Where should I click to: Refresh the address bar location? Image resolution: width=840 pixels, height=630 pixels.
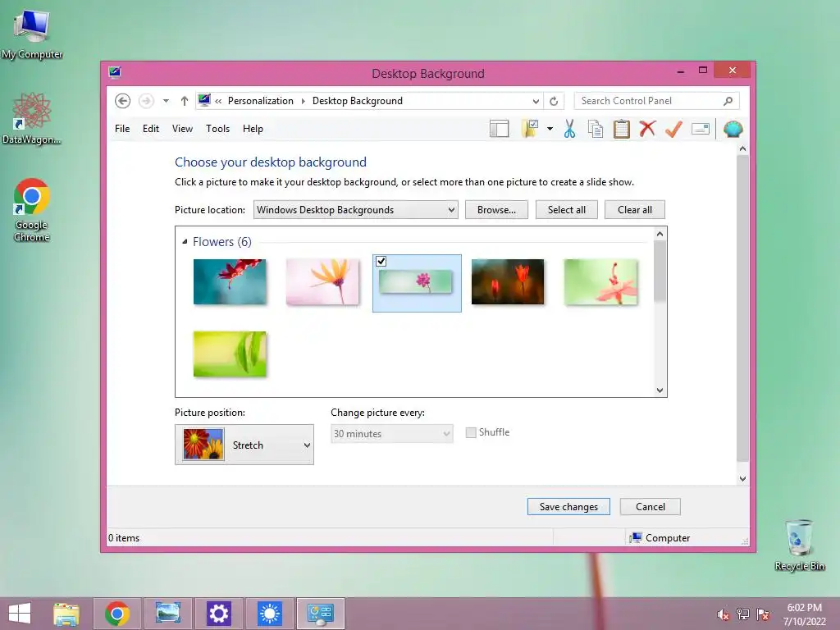[554, 101]
